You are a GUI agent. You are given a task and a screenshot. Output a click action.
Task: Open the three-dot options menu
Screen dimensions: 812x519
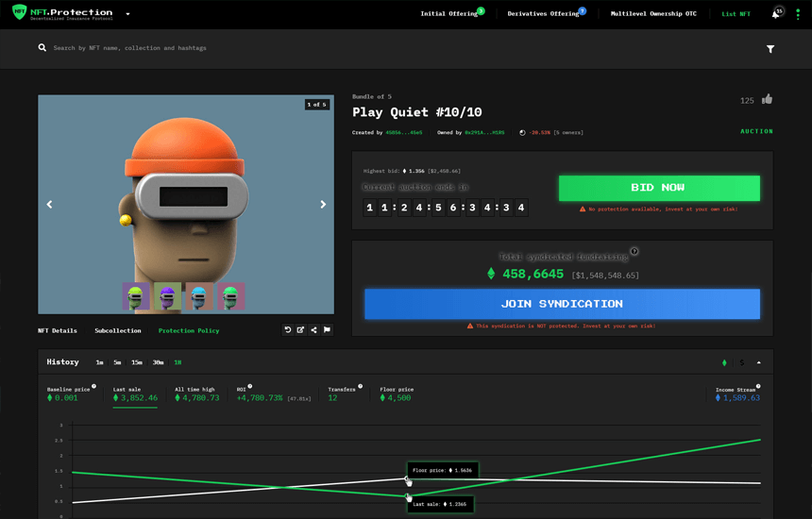[x=796, y=14]
